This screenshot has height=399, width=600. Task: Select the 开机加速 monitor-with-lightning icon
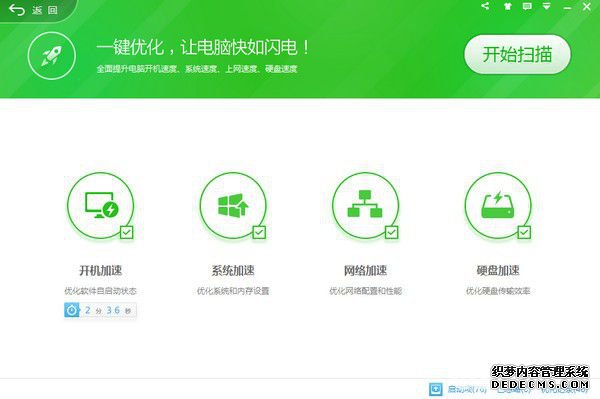point(101,205)
